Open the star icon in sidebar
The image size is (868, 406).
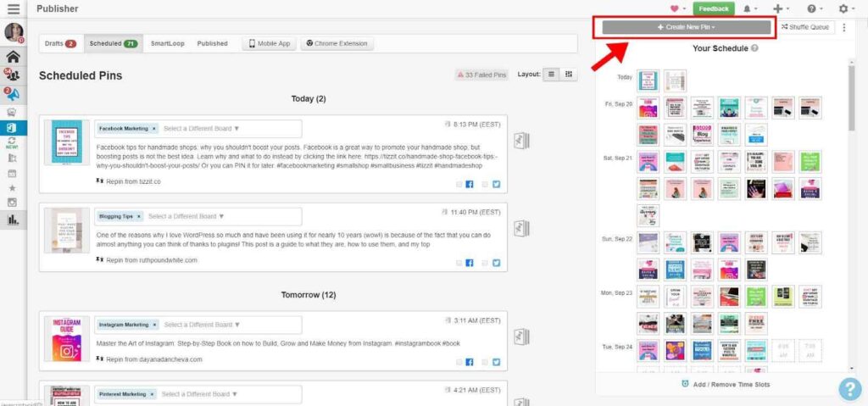(x=12, y=188)
